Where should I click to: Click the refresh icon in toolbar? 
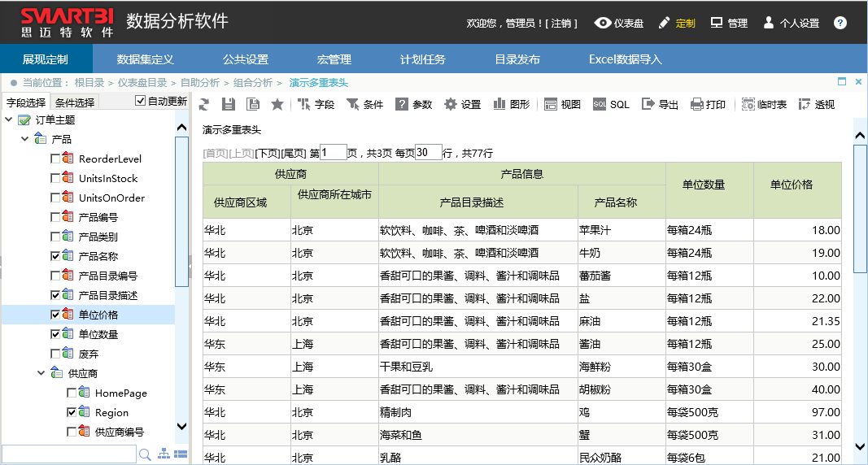pyautogui.click(x=204, y=105)
